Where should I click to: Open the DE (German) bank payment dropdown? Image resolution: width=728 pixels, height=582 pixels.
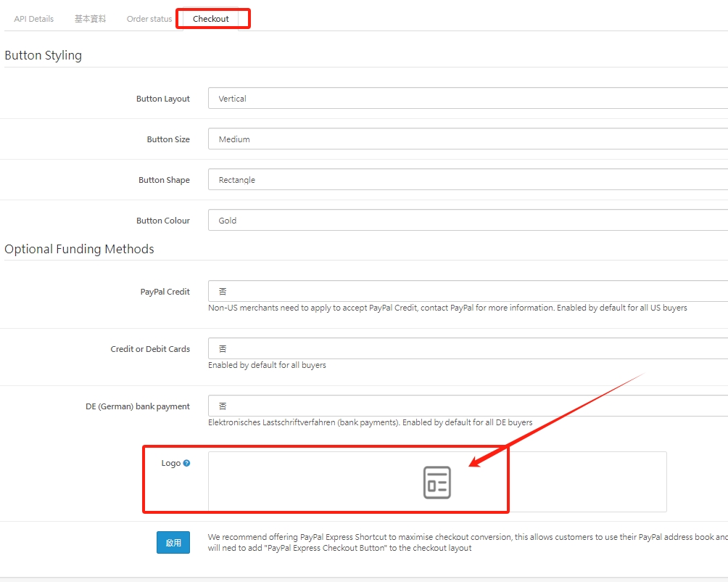click(468, 406)
